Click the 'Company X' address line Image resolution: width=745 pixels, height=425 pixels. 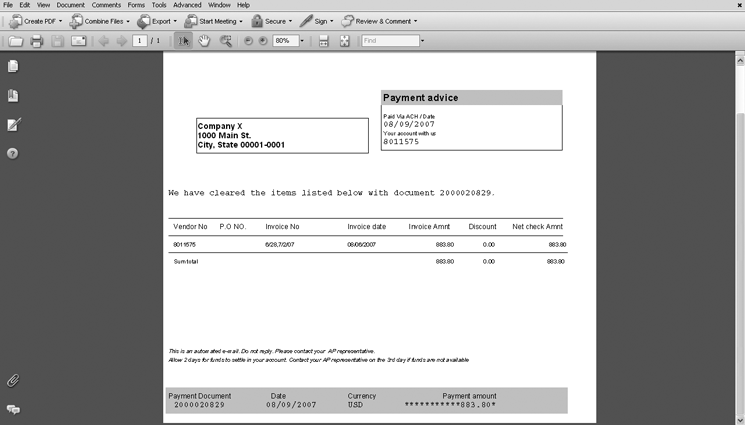[220, 126]
